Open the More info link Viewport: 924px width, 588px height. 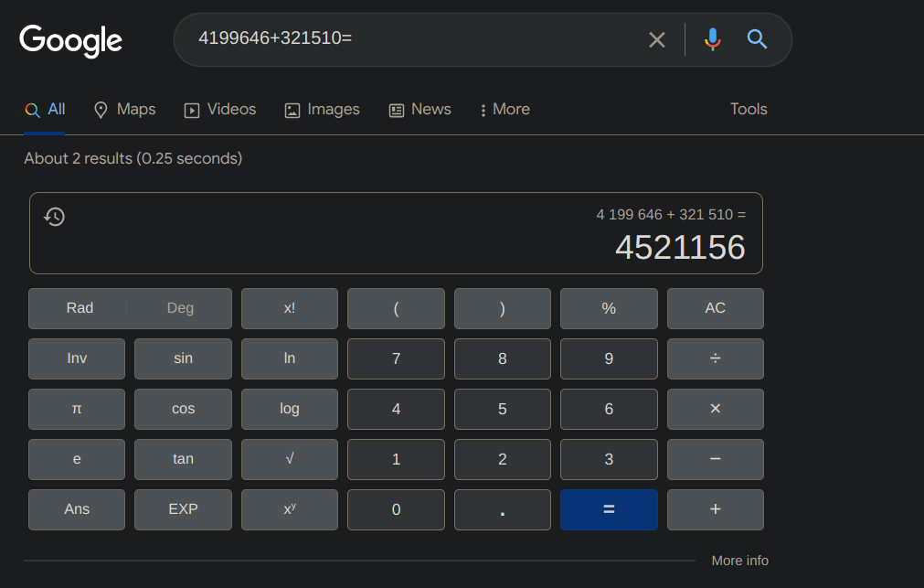(x=739, y=561)
